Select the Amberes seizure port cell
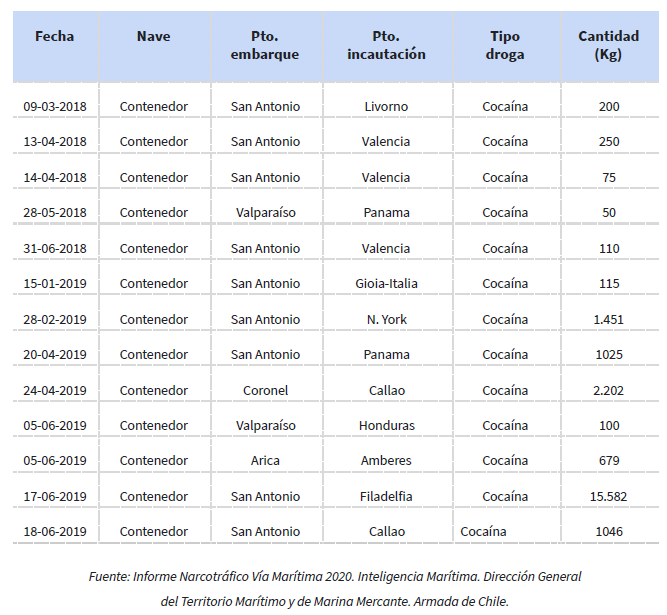Screen dimensions: 667x615 pyautogui.click(x=386, y=460)
